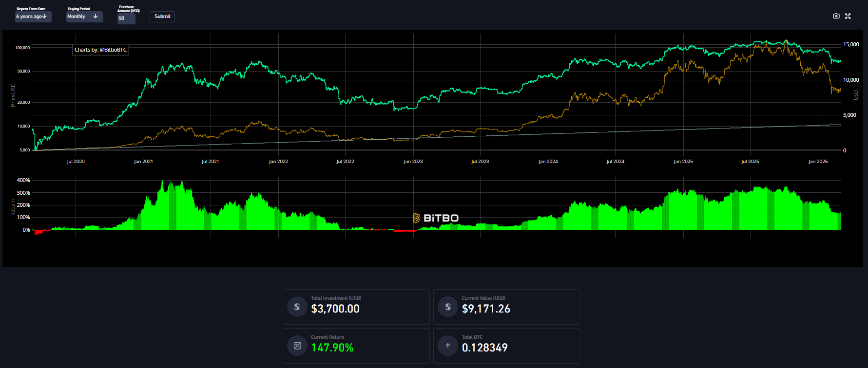
Task: Click the 100,000 price axis tick label
Action: 22,48
